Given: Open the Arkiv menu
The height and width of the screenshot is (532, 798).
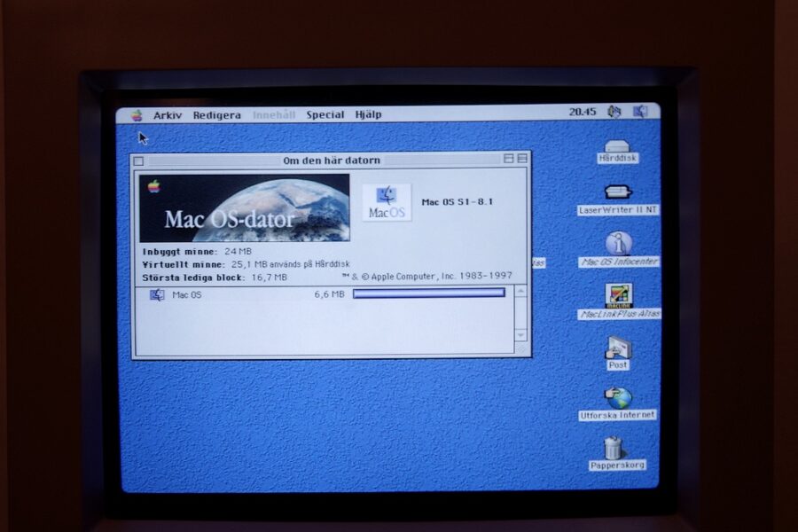Looking at the screenshot, I should [x=168, y=115].
